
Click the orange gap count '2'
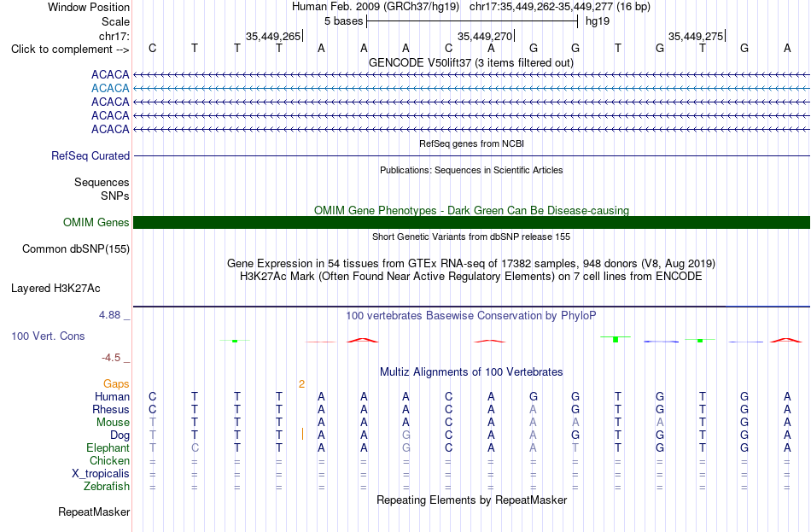click(x=301, y=384)
